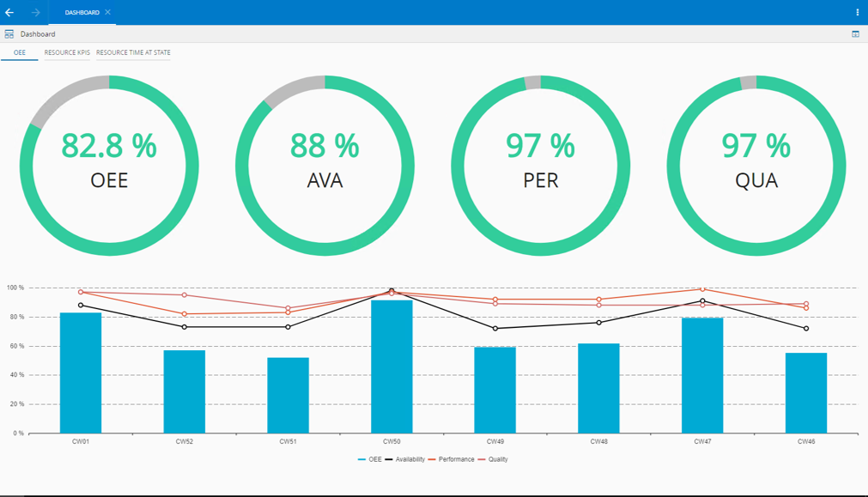Viewport: 868px width, 497px height.
Task: Click the CW50 OEE bar
Action: pyautogui.click(x=392, y=367)
